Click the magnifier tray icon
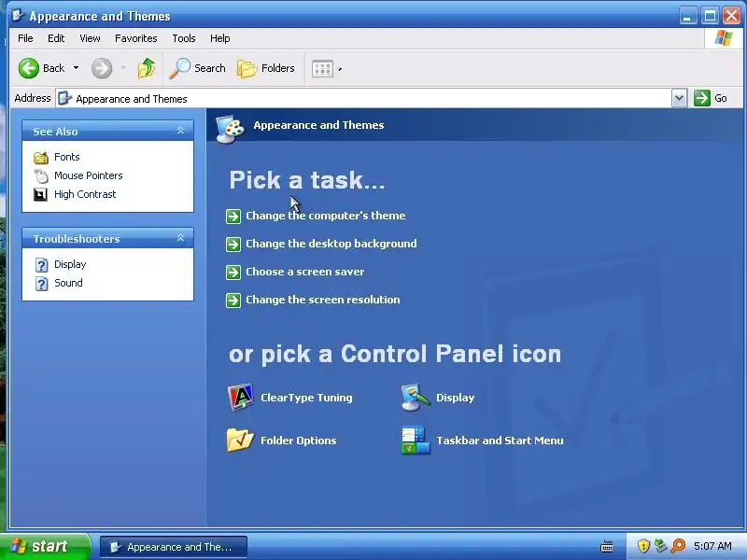The height and width of the screenshot is (560, 747). pos(678,546)
